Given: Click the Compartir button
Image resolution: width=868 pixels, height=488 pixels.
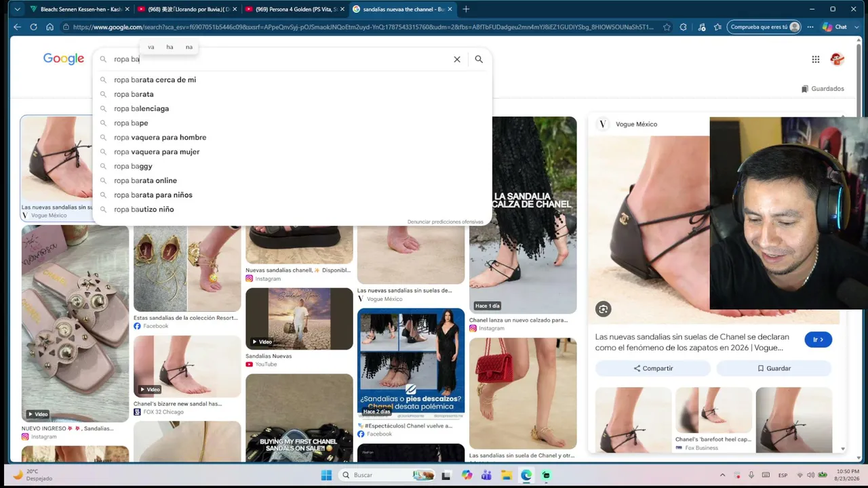Looking at the screenshot, I should coord(653,368).
